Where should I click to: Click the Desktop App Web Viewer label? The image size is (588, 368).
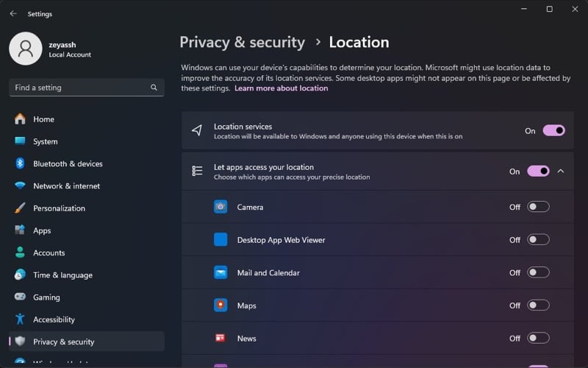tap(282, 240)
